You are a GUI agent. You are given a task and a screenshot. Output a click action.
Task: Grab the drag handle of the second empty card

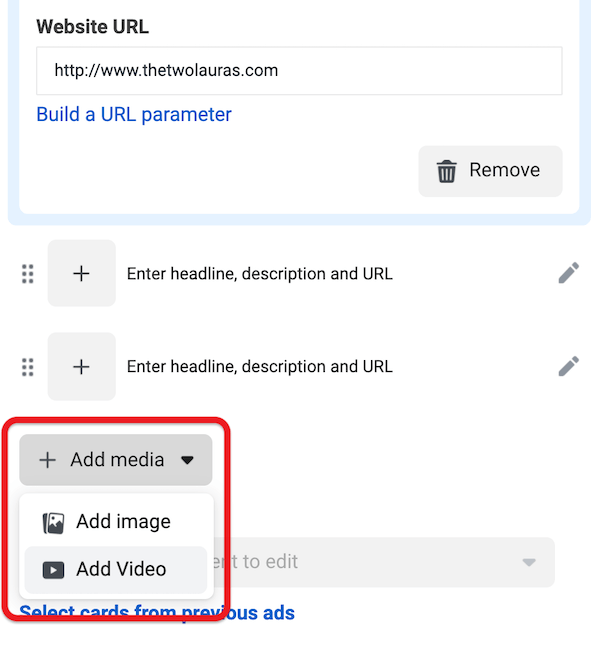28,367
